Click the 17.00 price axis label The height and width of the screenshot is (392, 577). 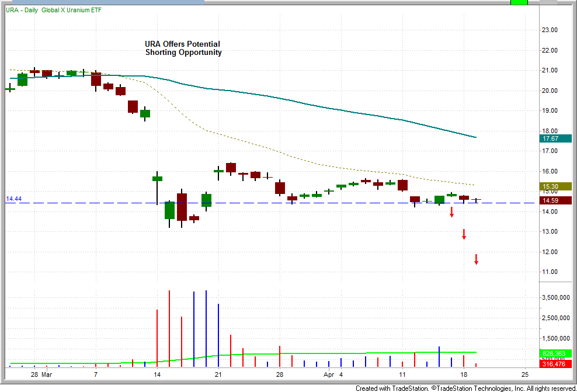click(550, 151)
